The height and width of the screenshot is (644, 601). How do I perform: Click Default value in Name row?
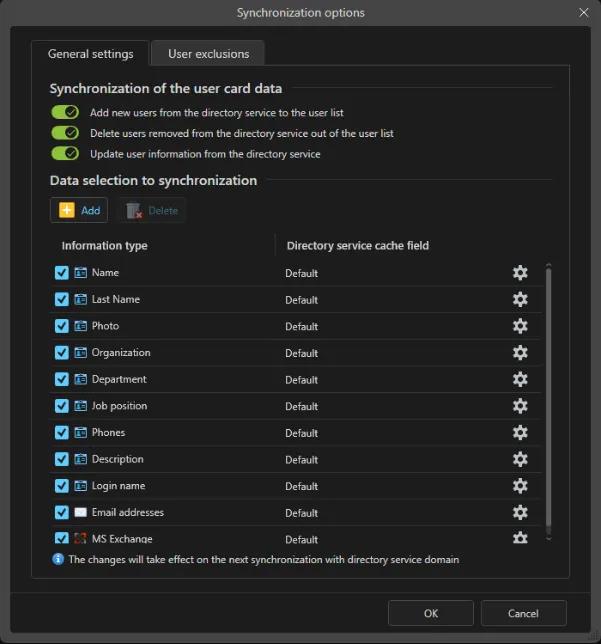302,274
